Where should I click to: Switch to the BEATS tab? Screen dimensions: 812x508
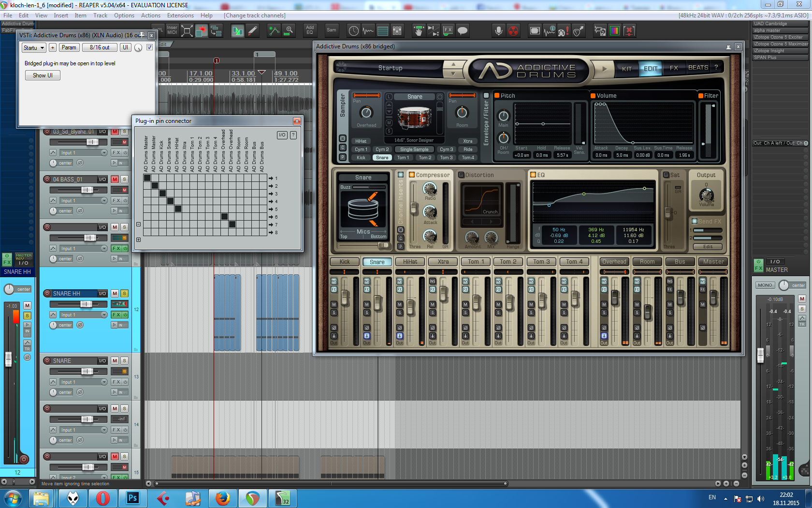(x=698, y=68)
